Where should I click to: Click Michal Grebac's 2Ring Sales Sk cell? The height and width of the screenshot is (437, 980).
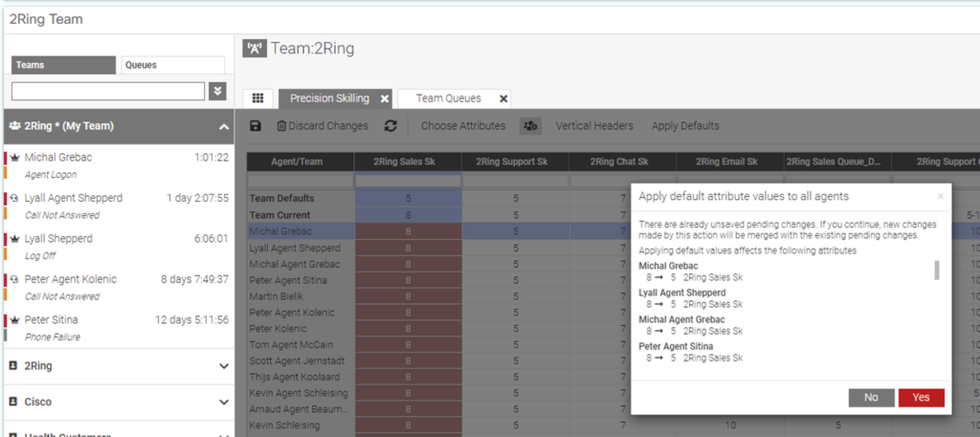click(x=408, y=231)
